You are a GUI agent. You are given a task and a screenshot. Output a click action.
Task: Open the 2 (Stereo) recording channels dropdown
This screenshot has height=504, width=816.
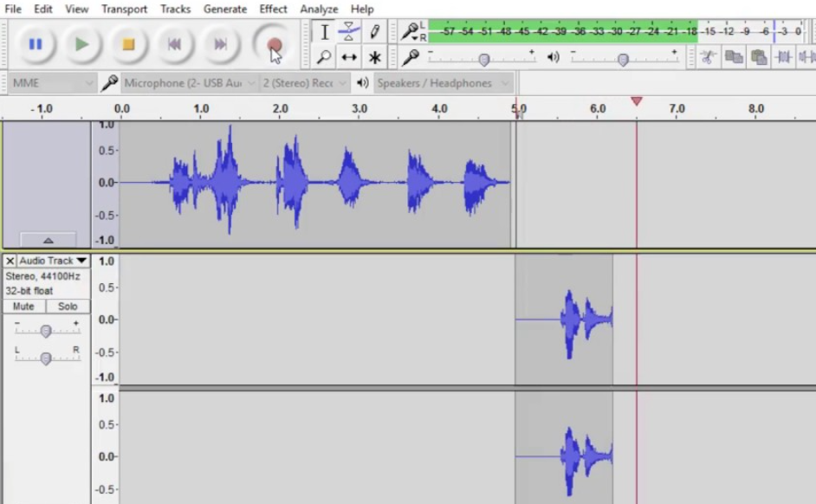point(304,83)
